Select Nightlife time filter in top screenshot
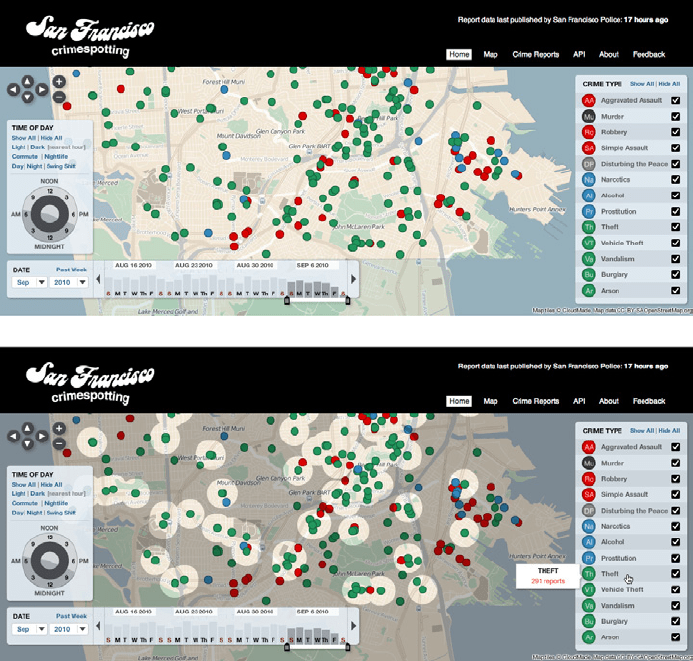 click(56, 156)
